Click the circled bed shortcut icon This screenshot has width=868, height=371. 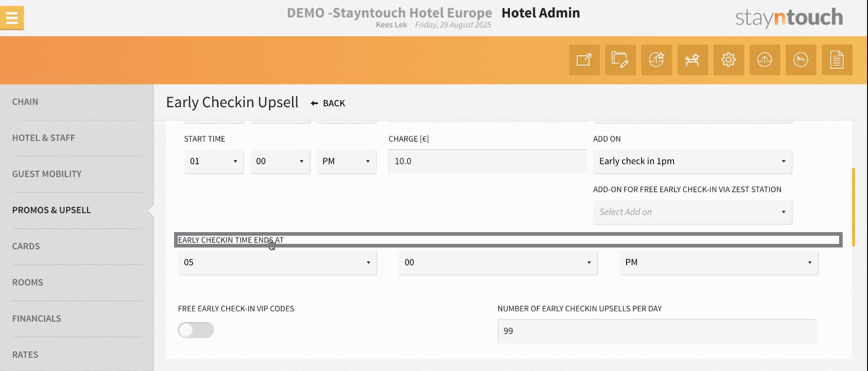801,60
